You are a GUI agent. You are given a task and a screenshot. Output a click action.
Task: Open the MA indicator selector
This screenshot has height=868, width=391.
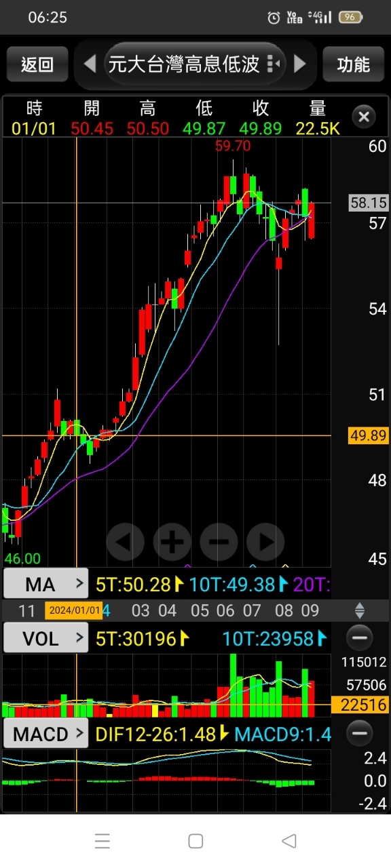[x=46, y=584]
